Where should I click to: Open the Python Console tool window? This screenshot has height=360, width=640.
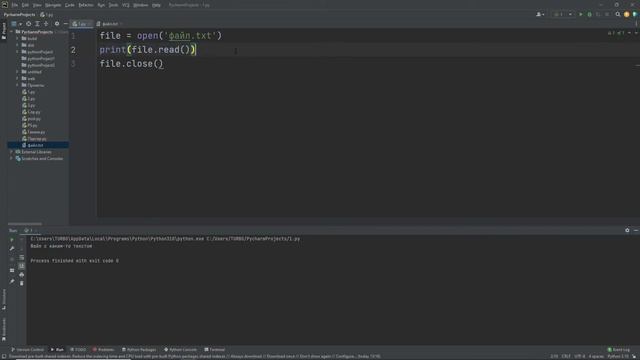coord(180,350)
